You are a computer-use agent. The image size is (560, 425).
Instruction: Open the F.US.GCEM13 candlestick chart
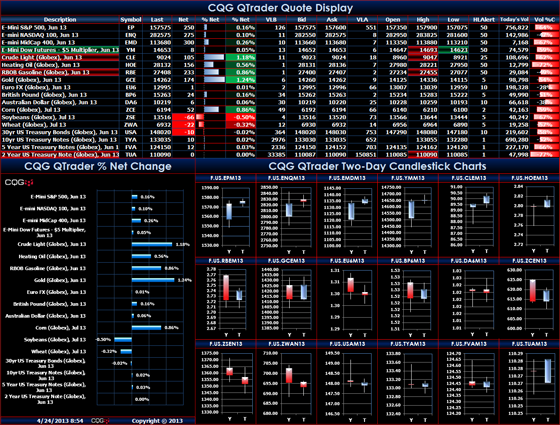tap(286, 299)
